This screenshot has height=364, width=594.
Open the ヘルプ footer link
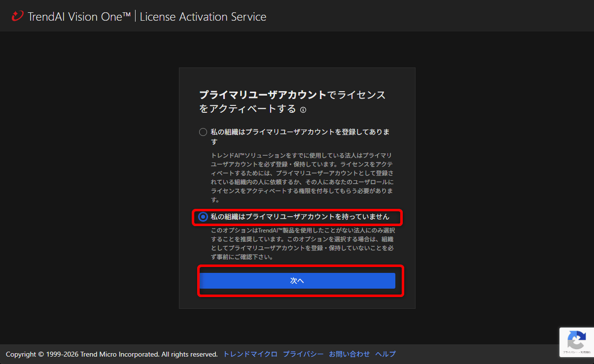(x=385, y=354)
